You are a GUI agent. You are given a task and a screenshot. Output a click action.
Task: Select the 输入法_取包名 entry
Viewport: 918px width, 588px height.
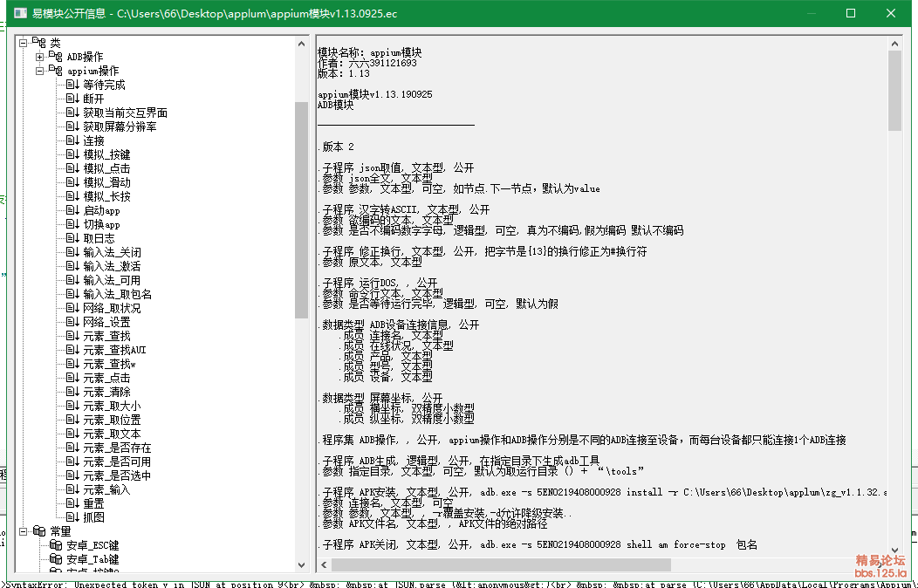117,294
